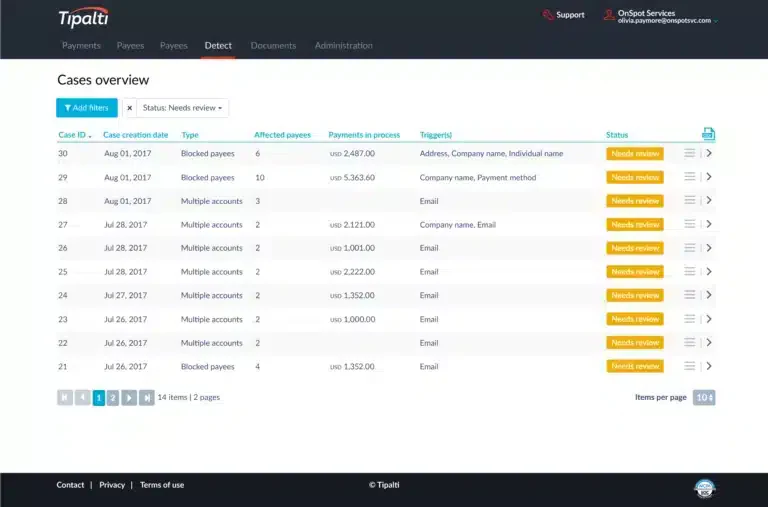Remove the Status filter with the X
The height and width of the screenshot is (507, 768).
[x=129, y=108]
